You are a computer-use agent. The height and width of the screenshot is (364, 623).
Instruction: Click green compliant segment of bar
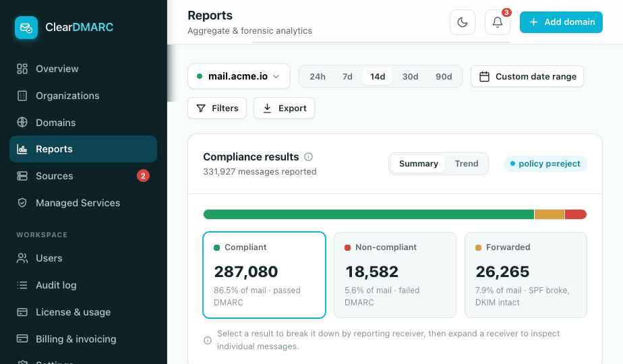(x=369, y=214)
